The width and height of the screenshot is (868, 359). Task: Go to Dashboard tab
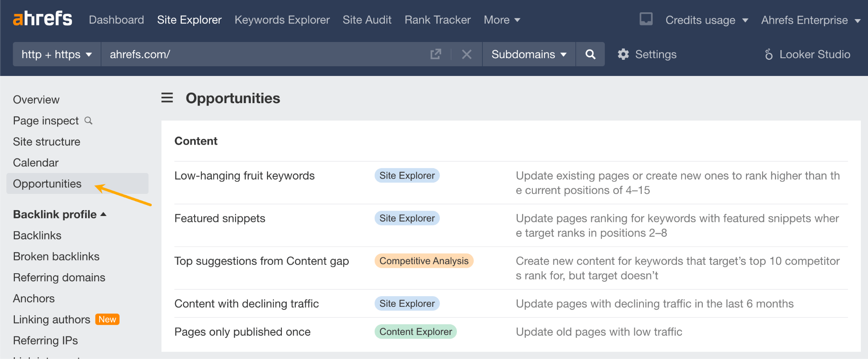coord(117,20)
